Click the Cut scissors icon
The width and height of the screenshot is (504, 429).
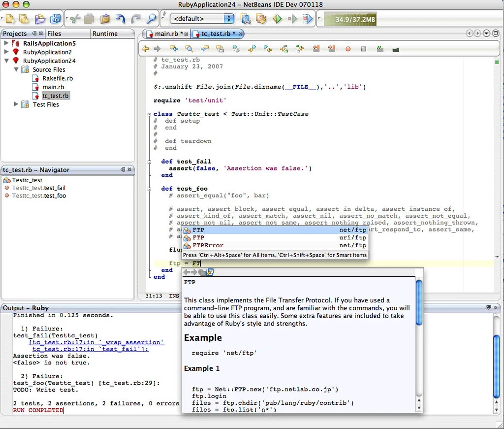click(75, 19)
